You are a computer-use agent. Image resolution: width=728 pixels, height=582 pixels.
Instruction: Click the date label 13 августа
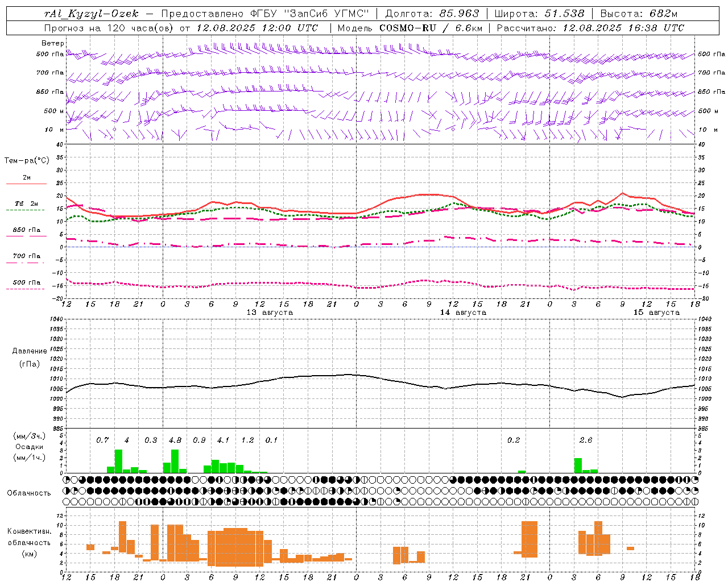click(270, 313)
